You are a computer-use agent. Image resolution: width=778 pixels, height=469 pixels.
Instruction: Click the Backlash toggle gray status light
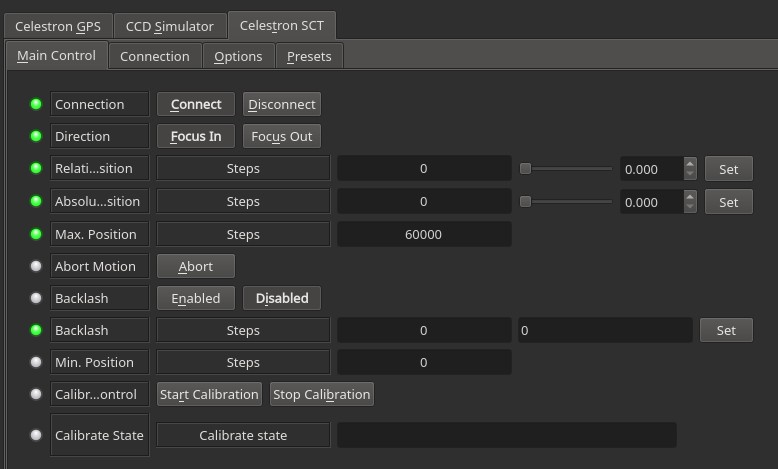pos(36,298)
